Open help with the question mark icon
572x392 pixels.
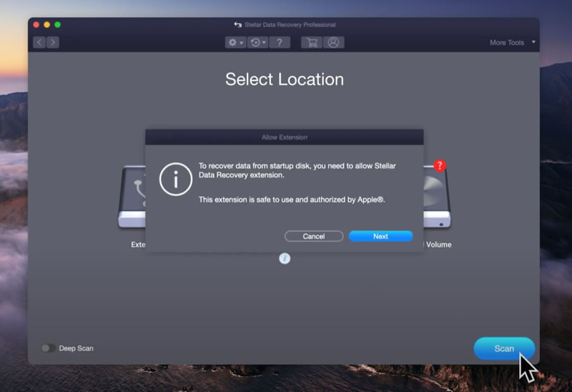(x=280, y=42)
